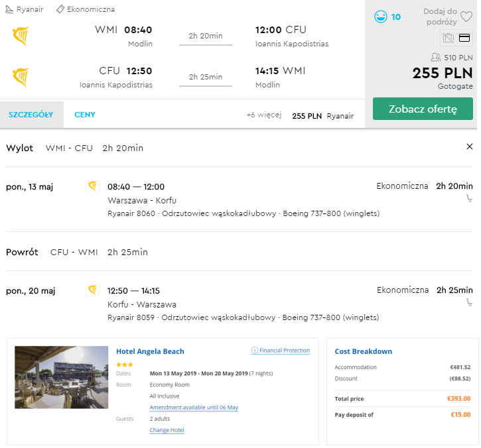The height and width of the screenshot is (448, 481).
Task: Click the Change Hotel link
Action: (x=167, y=430)
